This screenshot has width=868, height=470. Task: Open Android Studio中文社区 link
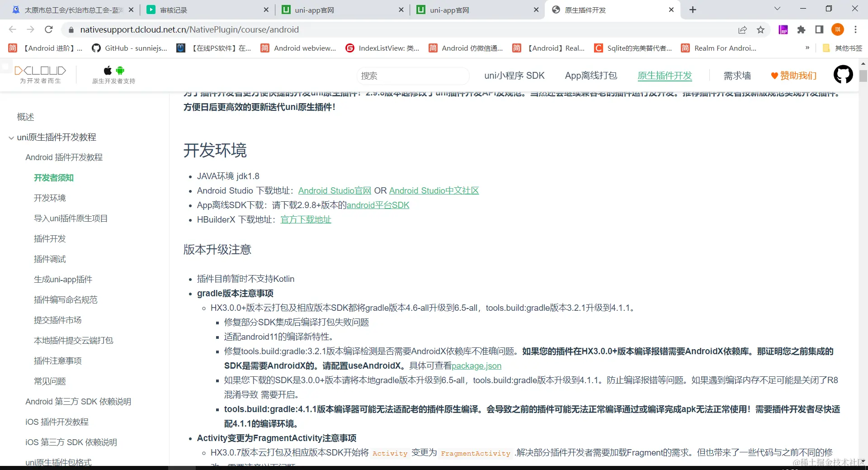coord(434,190)
